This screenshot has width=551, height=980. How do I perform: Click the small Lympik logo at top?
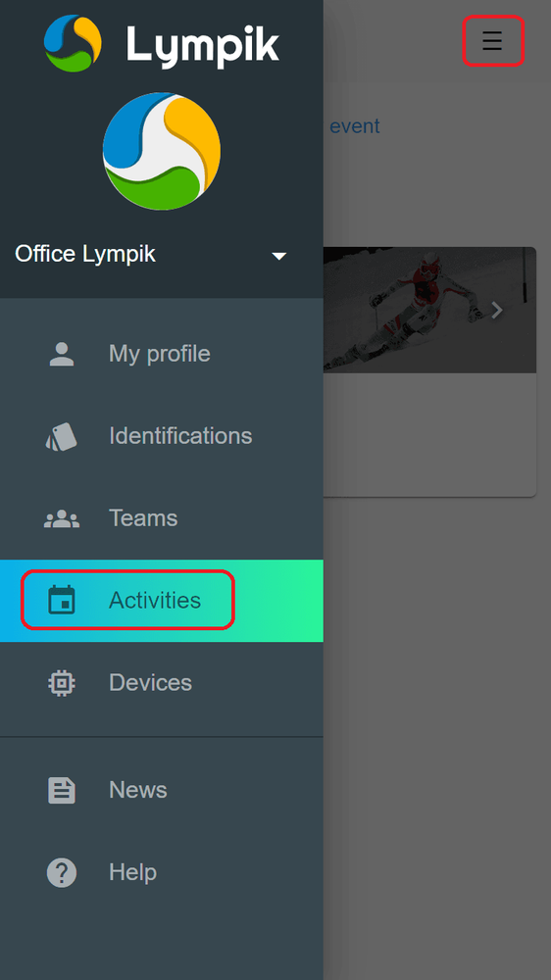click(73, 43)
